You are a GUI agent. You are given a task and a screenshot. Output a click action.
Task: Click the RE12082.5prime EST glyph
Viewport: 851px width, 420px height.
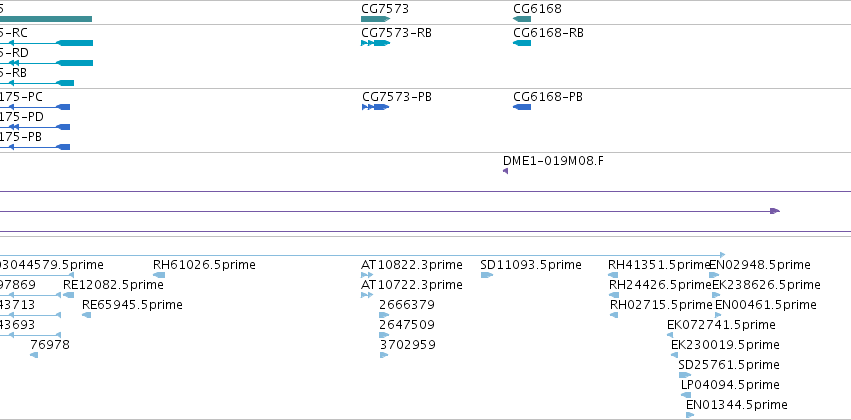(68, 295)
